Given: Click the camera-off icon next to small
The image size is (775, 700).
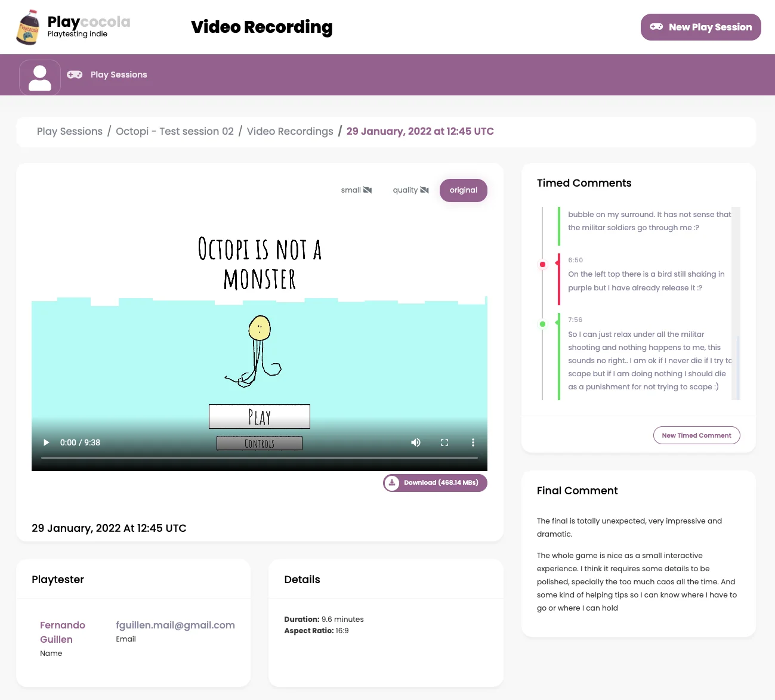Looking at the screenshot, I should tap(368, 190).
